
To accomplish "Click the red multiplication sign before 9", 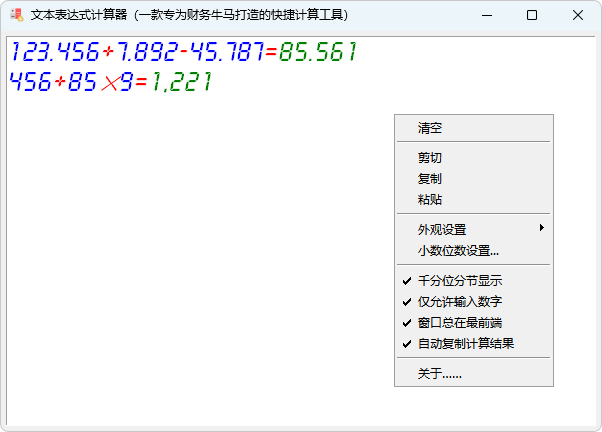I will pos(110,83).
